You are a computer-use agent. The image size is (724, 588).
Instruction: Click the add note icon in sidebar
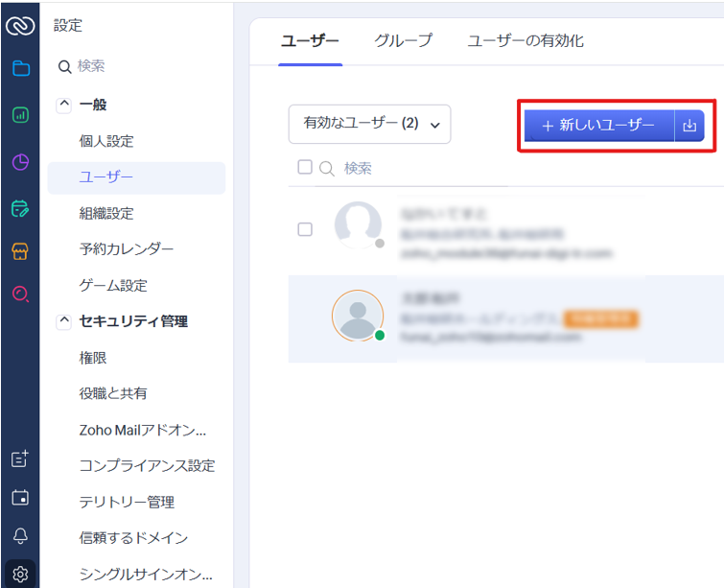point(20,459)
